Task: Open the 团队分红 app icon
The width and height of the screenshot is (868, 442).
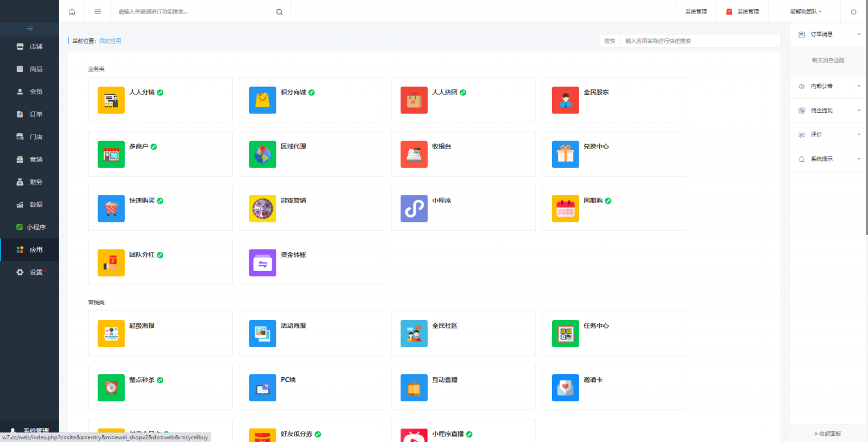Action: pos(111,262)
